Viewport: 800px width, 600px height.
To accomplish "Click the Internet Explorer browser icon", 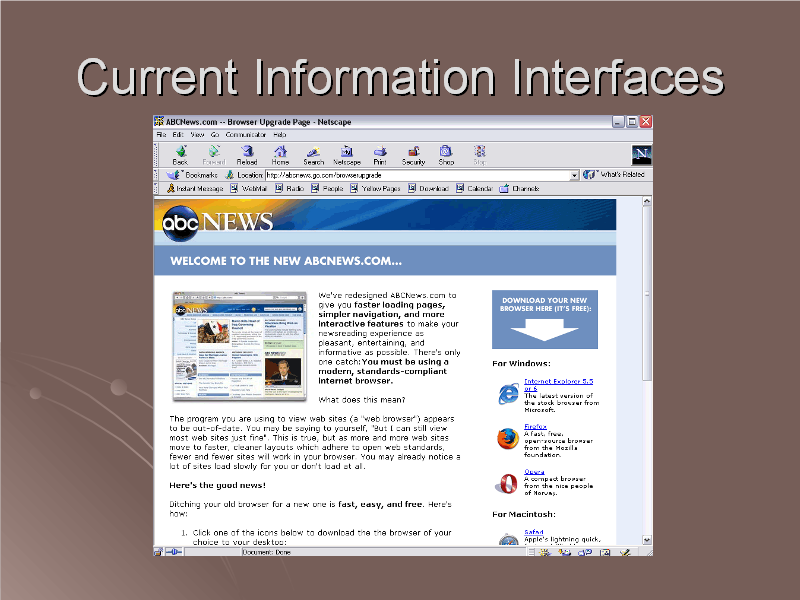I will click(508, 394).
